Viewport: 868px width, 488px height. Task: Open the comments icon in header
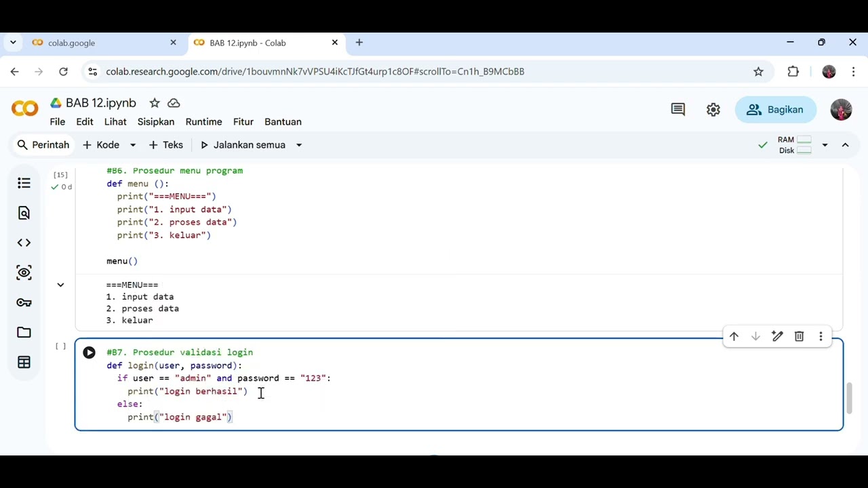(x=678, y=110)
